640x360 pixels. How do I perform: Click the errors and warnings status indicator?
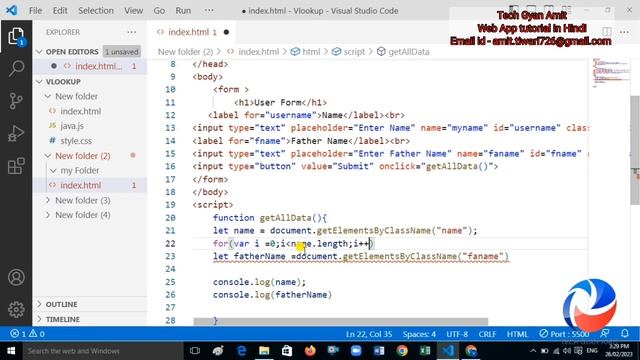coord(27,334)
